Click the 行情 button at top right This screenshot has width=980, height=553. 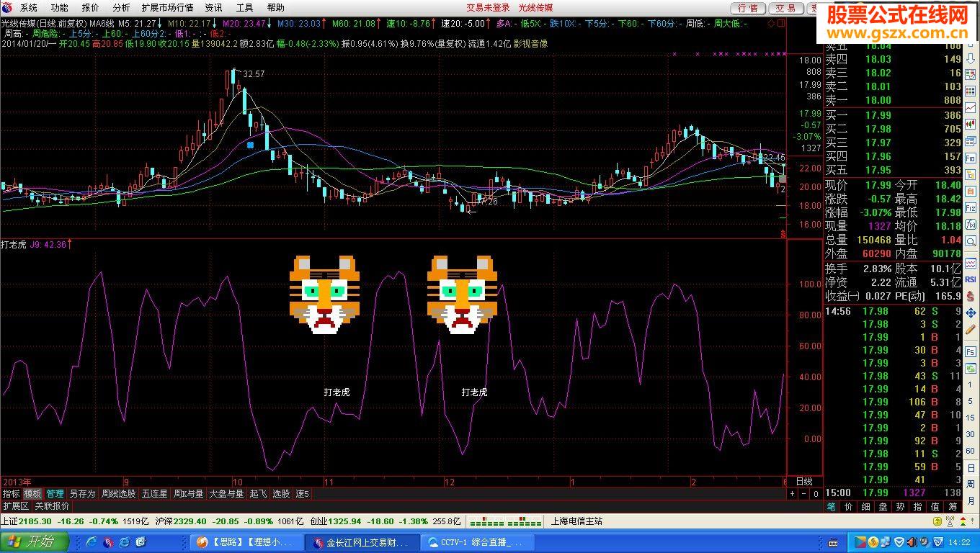[749, 8]
